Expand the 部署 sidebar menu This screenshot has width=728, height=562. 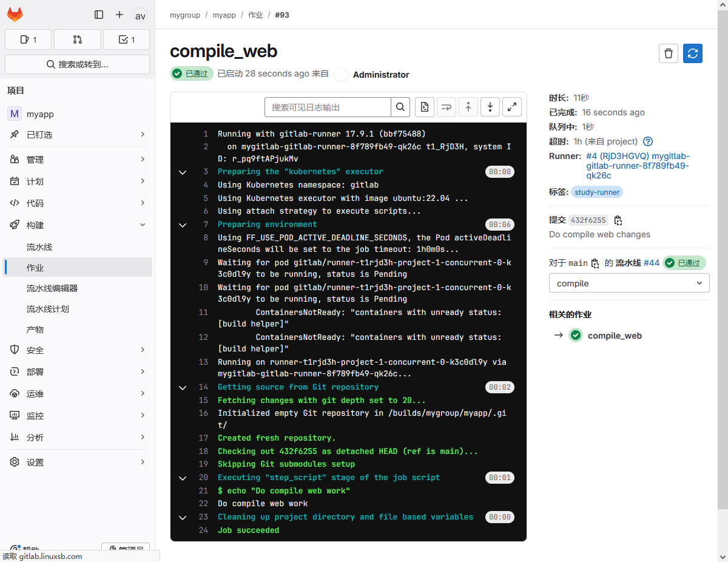[77, 372]
